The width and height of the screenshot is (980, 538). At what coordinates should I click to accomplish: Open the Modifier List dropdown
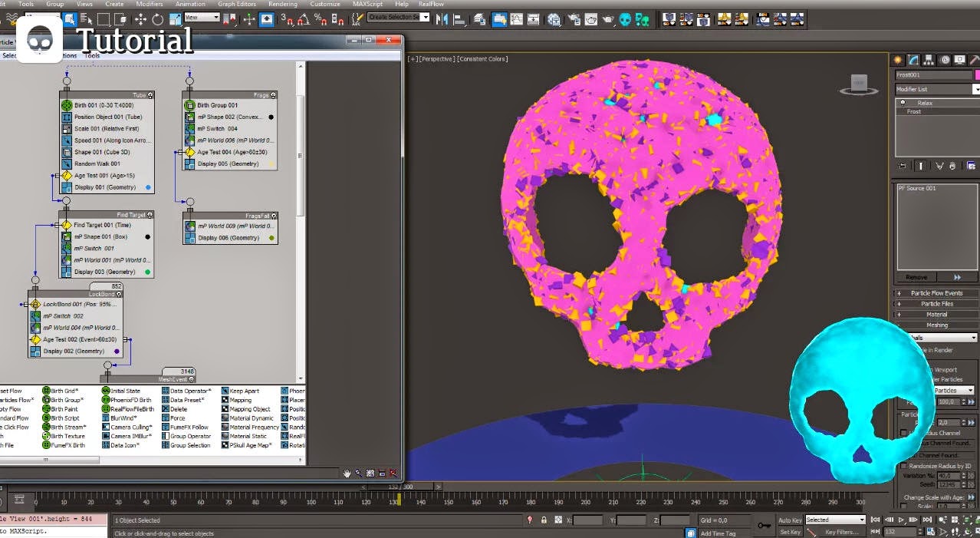pos(937,89)
